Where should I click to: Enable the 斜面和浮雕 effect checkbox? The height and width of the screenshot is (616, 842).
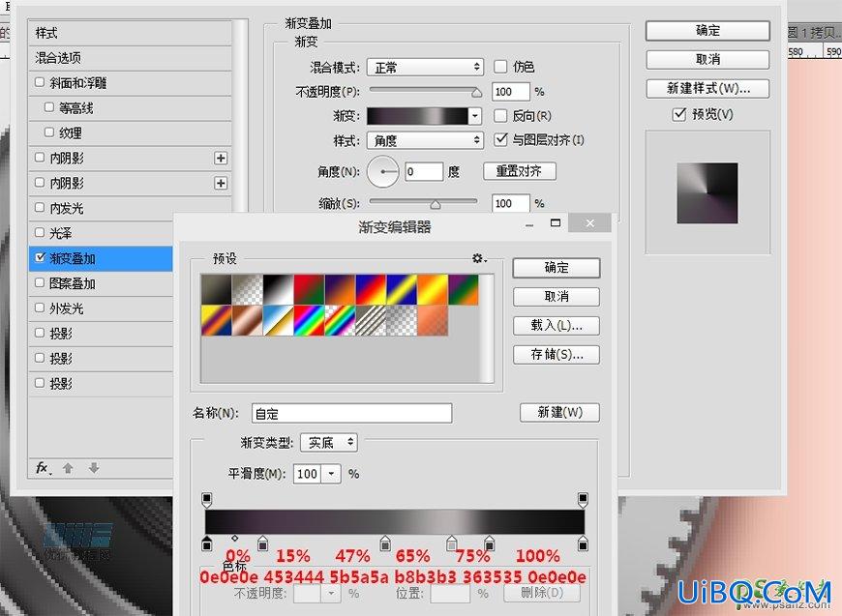tap(40, 82)
